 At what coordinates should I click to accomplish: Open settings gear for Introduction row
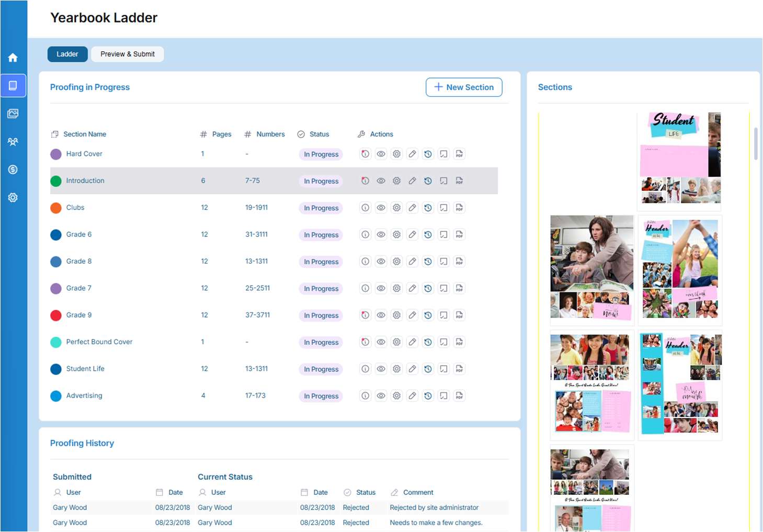pyautogui.click(x=397, y=180)
